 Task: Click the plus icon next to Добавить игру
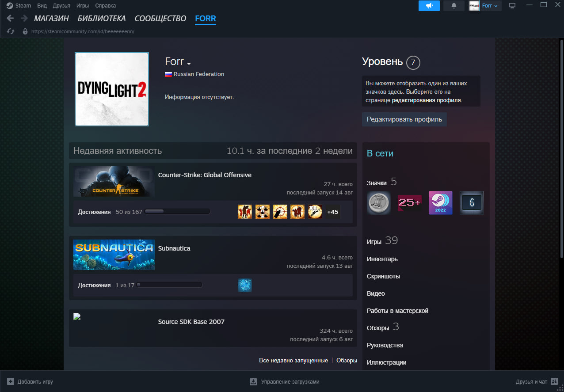(11, 381)
